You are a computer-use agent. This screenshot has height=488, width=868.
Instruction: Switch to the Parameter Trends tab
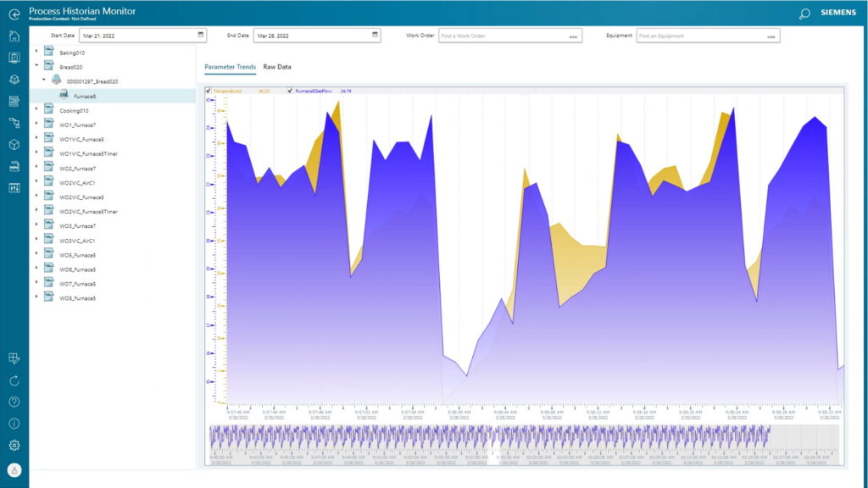(x=231, y=67)
